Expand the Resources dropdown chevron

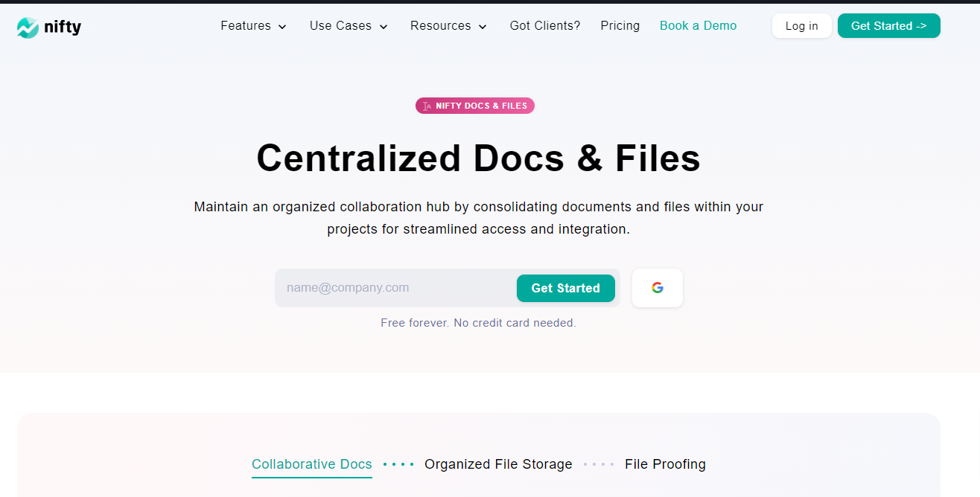tap(483, 27)
